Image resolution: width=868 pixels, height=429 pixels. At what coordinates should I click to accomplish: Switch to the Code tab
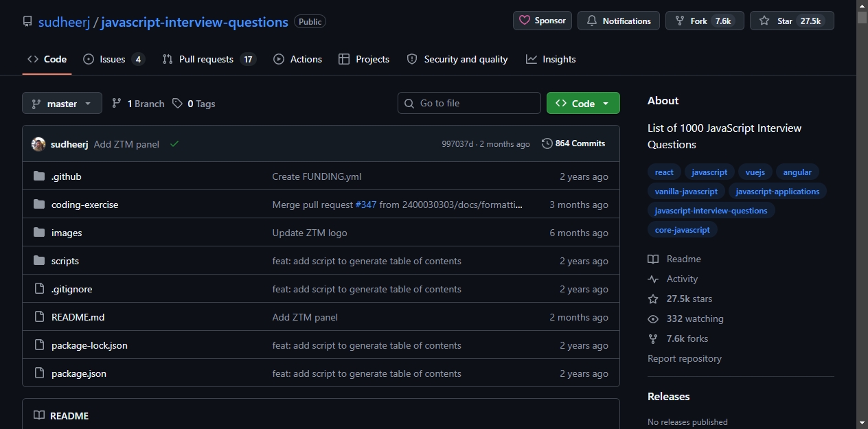pyautogui.click(x=47, y=59)
